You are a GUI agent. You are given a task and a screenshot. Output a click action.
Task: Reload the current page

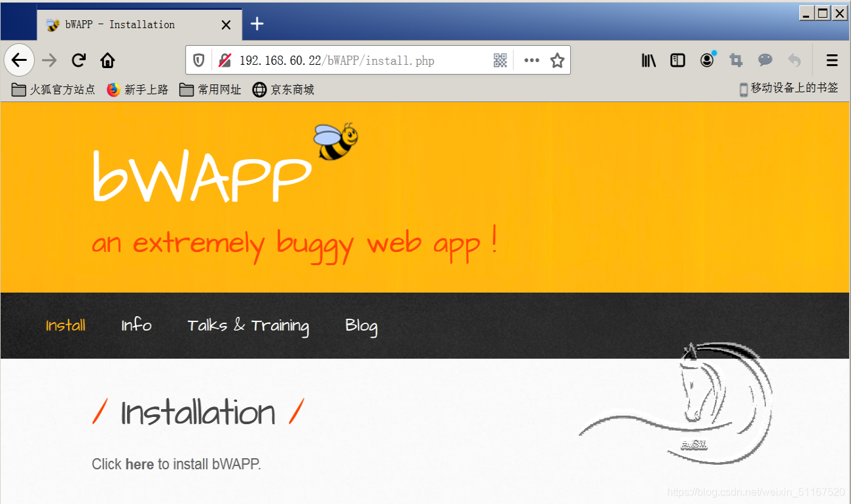coord(79,61)
